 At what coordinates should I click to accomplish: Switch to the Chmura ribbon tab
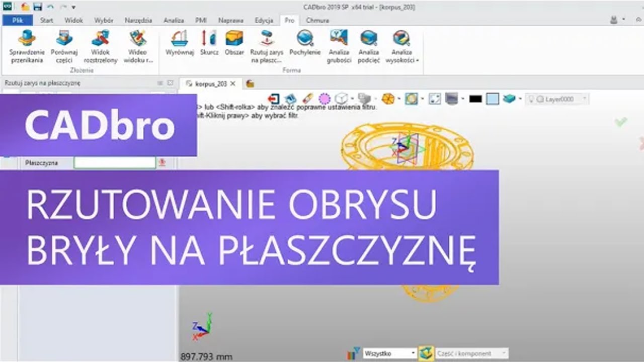[317, 21]
